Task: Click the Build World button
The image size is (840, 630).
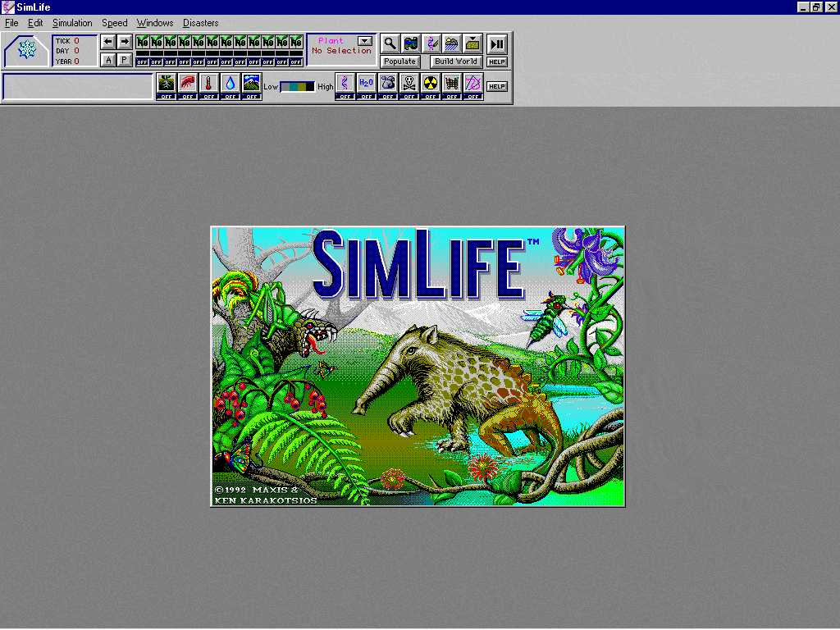Action: [456, 62]
